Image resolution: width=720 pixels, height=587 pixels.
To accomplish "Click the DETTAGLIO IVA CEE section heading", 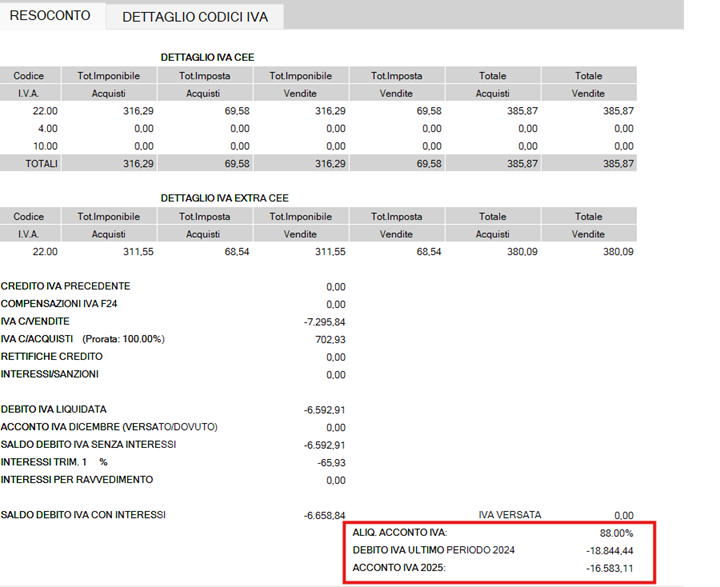I will pyautogui.click(x=214, y=57).
